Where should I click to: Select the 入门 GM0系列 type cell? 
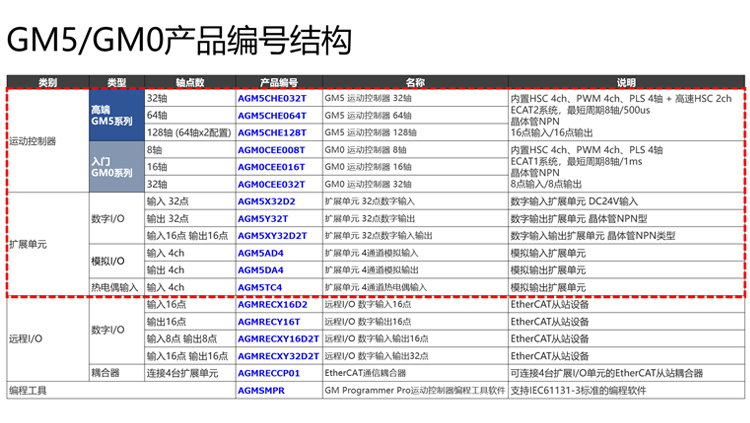[115, 167]
